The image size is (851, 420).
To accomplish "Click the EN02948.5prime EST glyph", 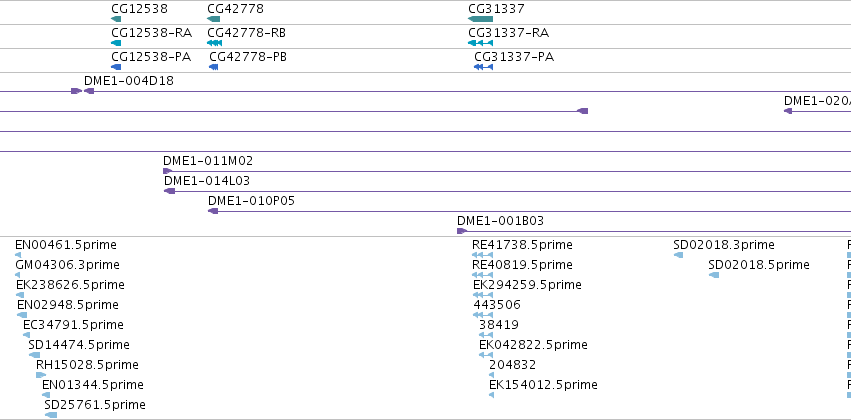I will tap(22, 315).
